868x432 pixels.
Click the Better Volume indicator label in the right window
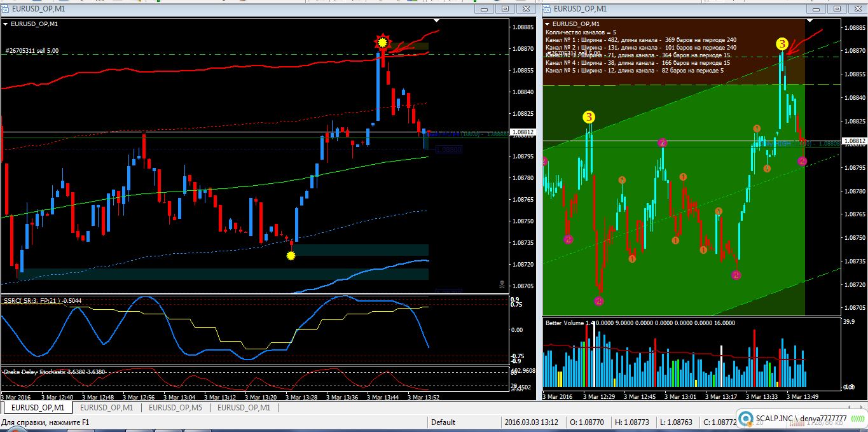click(x=640, y=323)
